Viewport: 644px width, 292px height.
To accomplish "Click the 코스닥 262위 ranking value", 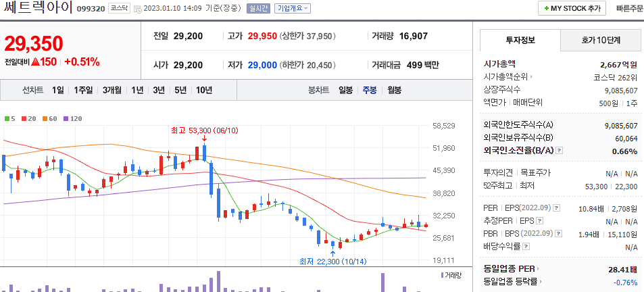I will coord(616,77).
